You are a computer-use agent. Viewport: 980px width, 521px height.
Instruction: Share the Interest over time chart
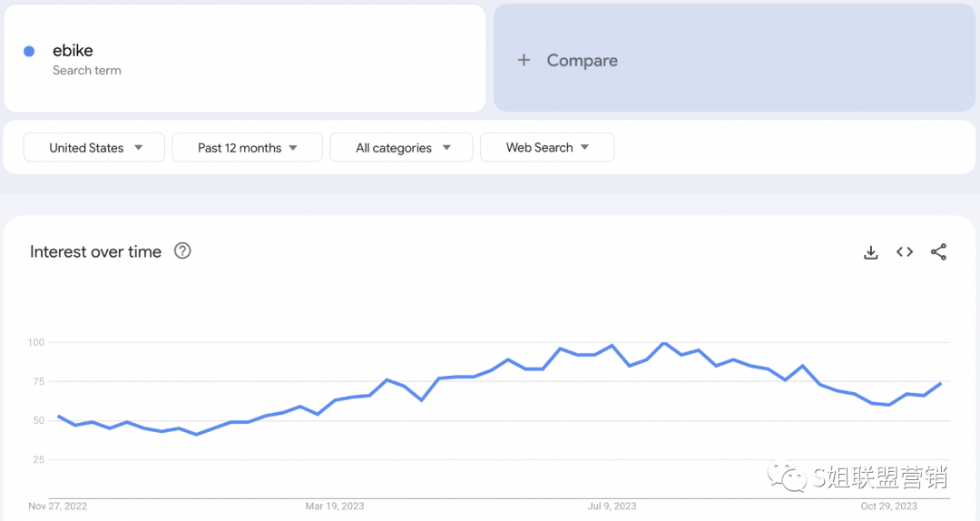[938, 252]
